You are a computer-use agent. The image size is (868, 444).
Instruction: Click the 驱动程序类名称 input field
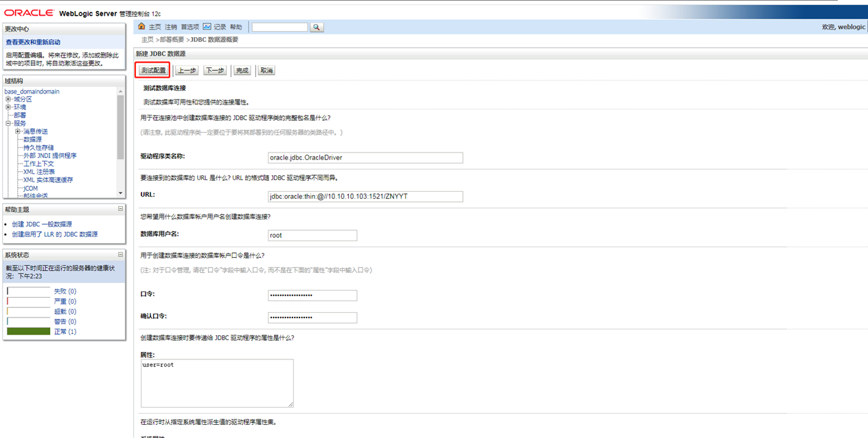tap(365, 157)
